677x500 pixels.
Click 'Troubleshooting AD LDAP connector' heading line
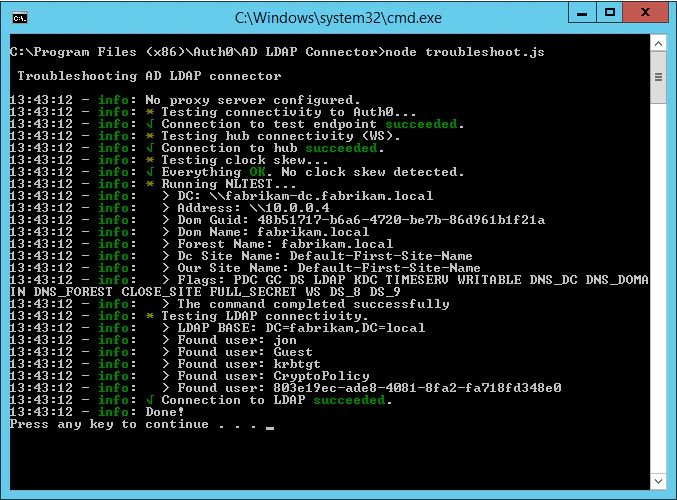click(x=149, y=76)
